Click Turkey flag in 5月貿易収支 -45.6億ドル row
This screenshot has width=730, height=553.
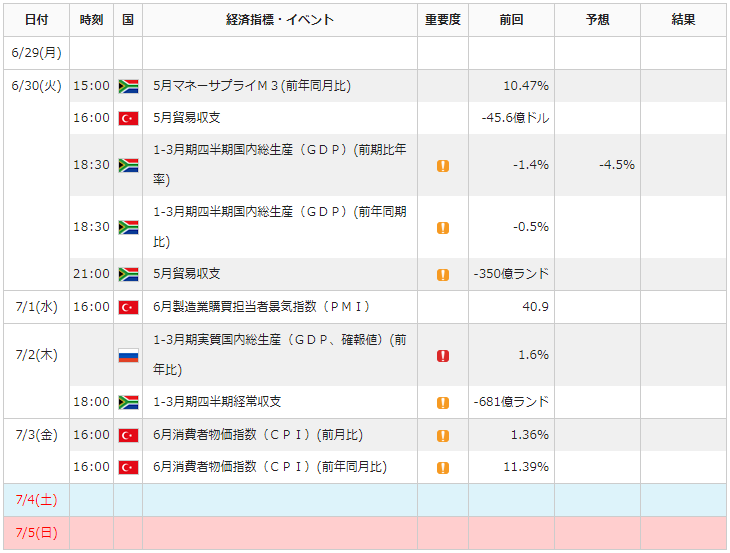point(128,119)
